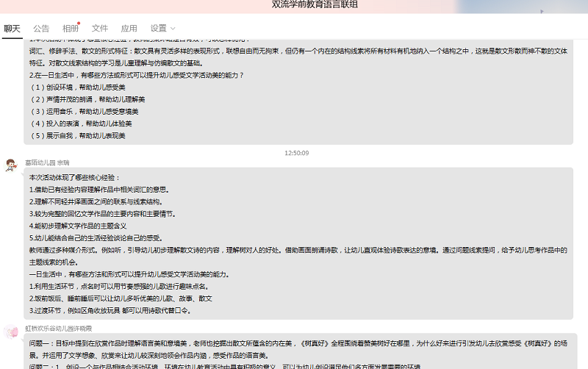
Task: Click sender name 嘉陌幼儿园 宋瑞
Action: point(47,162)
